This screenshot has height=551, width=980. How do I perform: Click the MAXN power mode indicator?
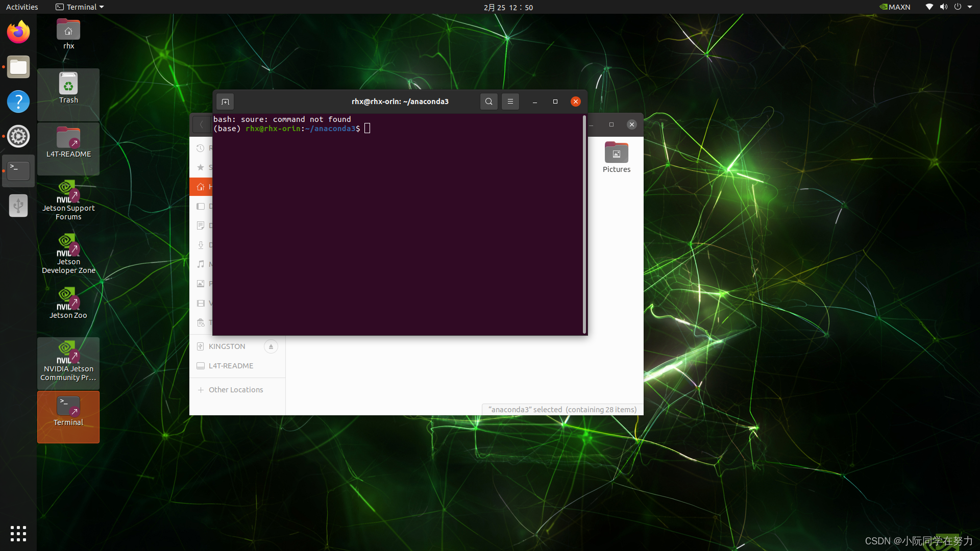coord(895,7)
